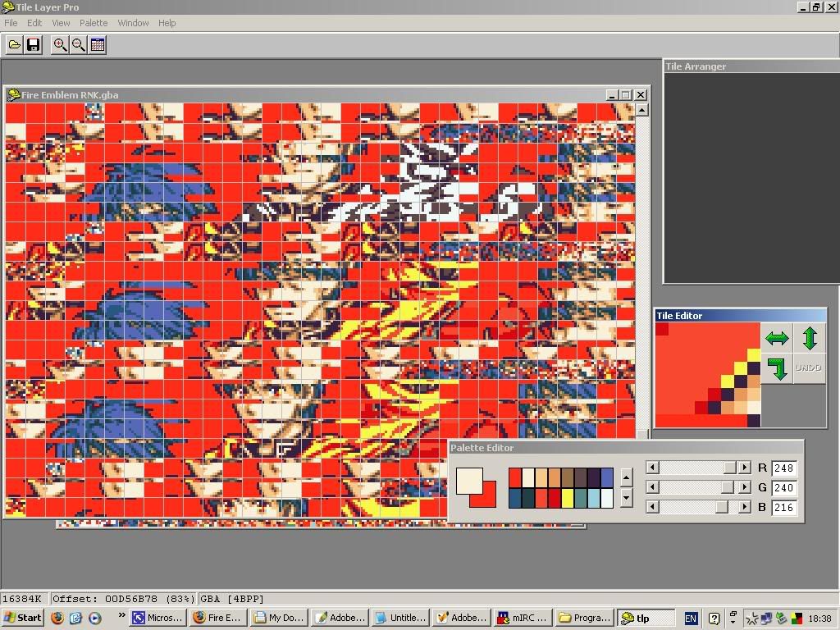Click palette scroll down arrow

[626, 498]
